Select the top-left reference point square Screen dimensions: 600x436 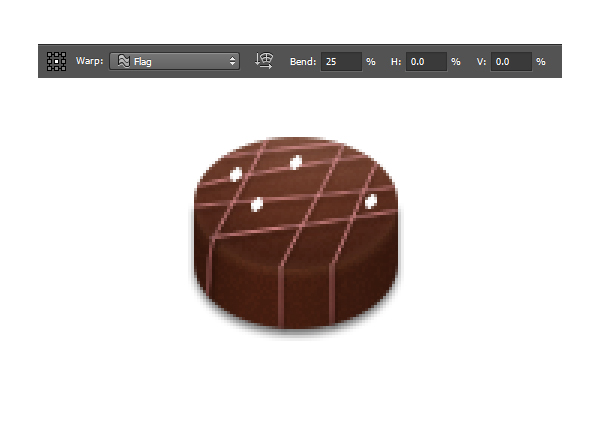(50, 54)
